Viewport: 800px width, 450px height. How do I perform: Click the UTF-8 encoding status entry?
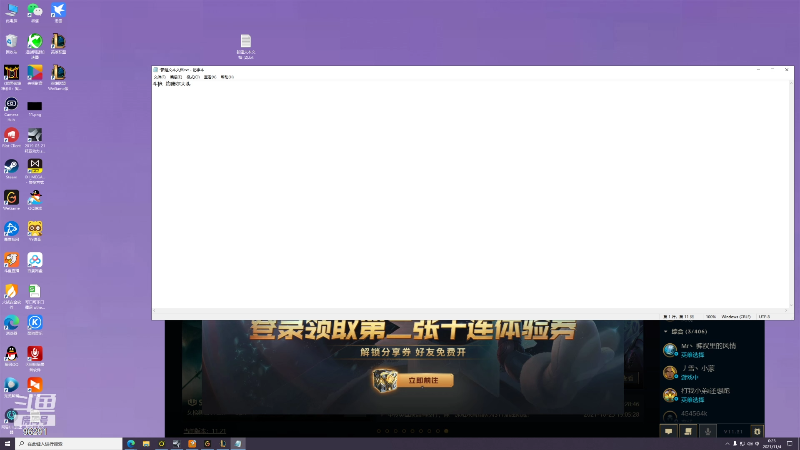point(764,317)
